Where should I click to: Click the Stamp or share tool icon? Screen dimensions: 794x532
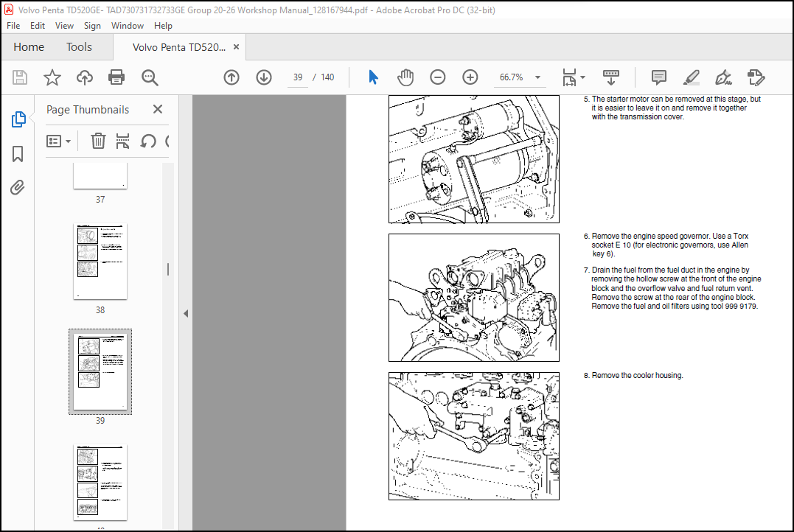pyautogui.click(x=756, y=77)
